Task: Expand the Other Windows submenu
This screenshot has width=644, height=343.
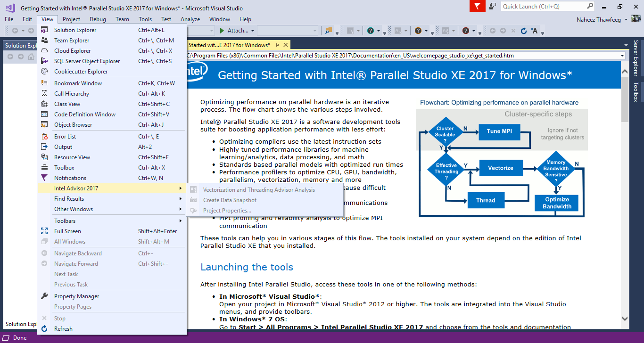Action: pos(112,209)
